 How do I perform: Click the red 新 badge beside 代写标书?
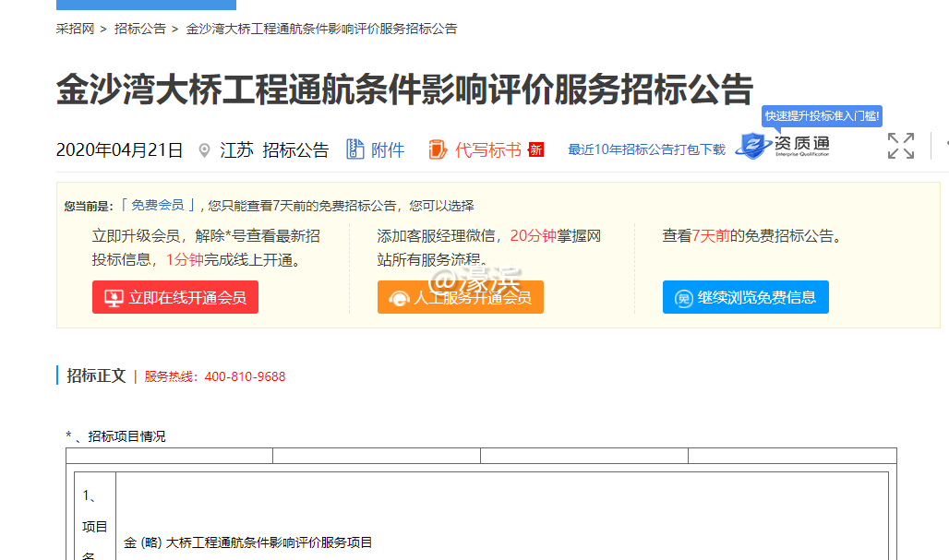535,149
